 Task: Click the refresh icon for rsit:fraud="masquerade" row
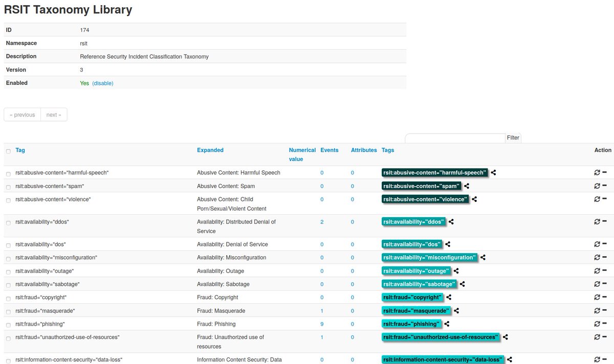[x=597, y=310]
